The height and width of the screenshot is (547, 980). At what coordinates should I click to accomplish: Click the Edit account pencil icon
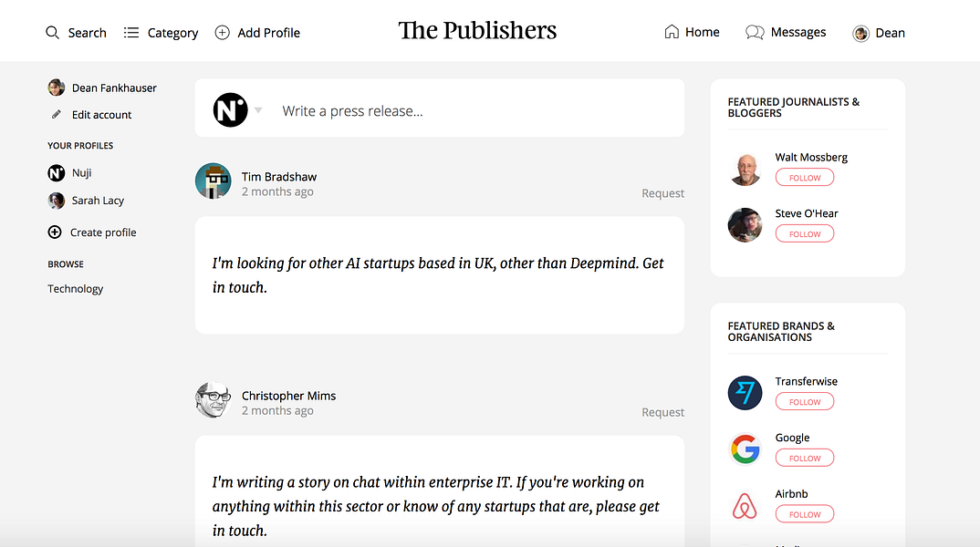(x=57, y=114)
